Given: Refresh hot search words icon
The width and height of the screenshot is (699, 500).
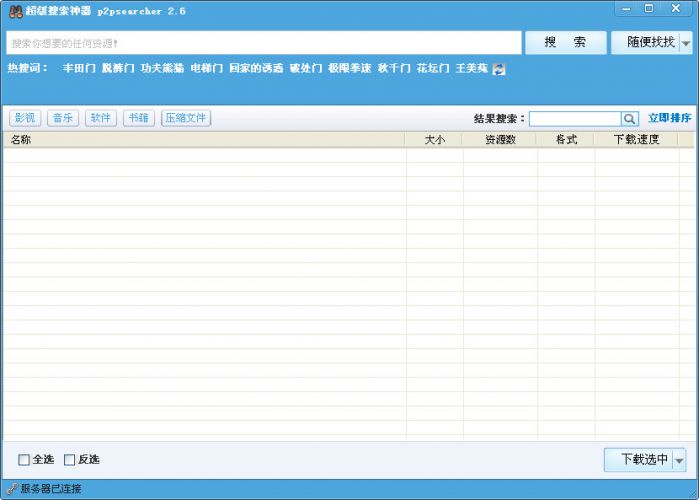Looking at the screenshot, I should click(x=499, y=69).
